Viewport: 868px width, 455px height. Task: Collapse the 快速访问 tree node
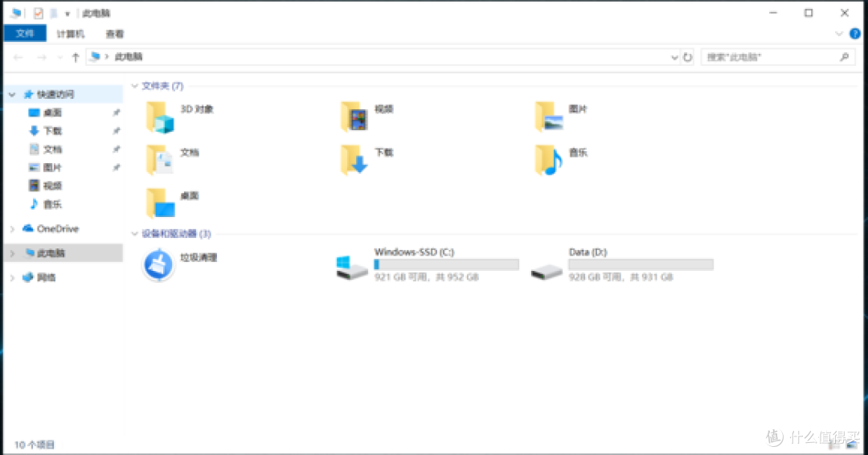point(12,95)
